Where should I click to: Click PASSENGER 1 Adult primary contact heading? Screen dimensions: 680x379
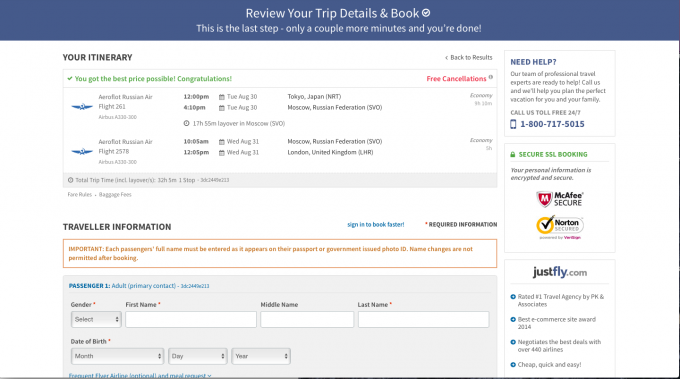click(139, 286)
